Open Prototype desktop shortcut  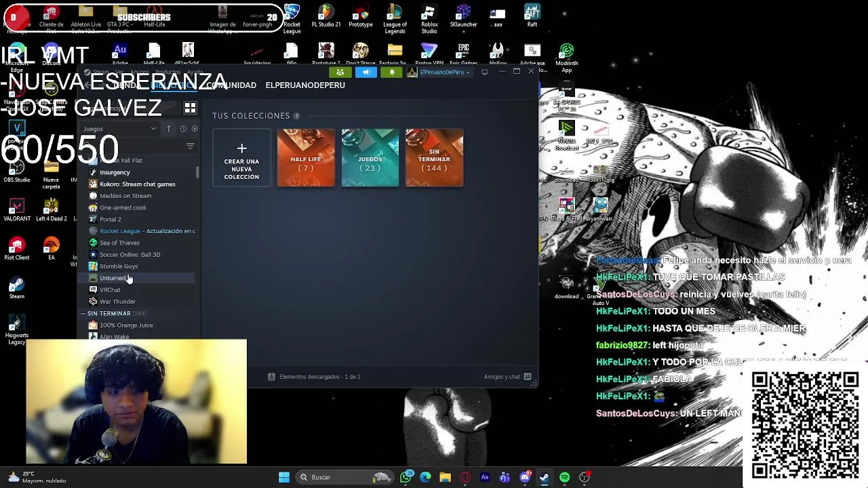(x=361, y=16)
